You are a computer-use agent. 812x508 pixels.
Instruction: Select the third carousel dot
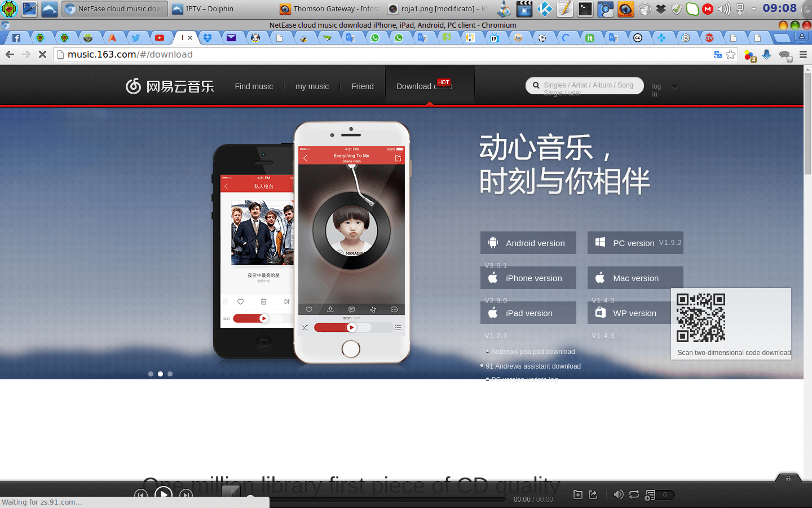tap(170, 374)
